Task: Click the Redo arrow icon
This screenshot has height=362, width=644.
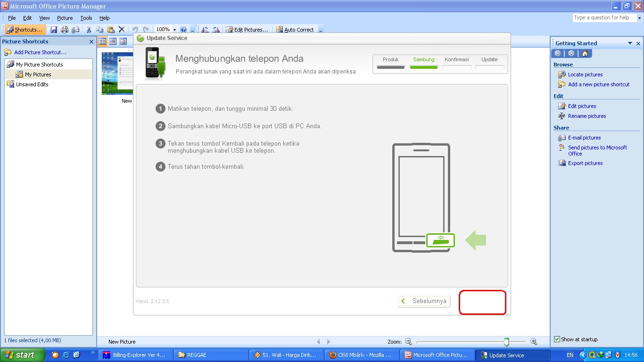Action: tap(146, 29)
